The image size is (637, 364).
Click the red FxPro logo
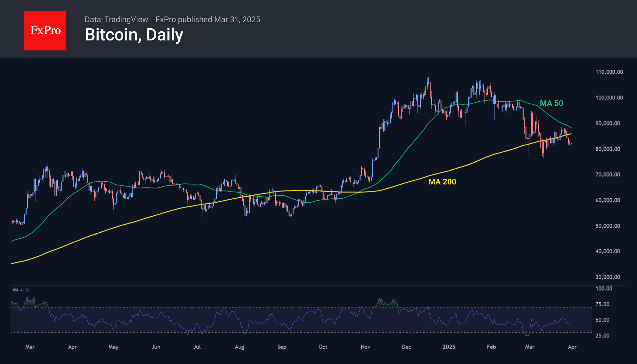pos(45,31)
